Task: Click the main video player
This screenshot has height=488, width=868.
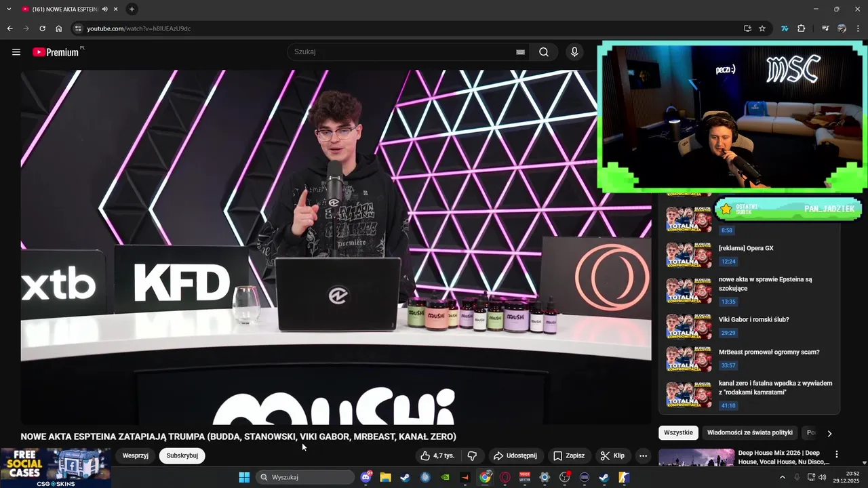Action: coord(336,247)
